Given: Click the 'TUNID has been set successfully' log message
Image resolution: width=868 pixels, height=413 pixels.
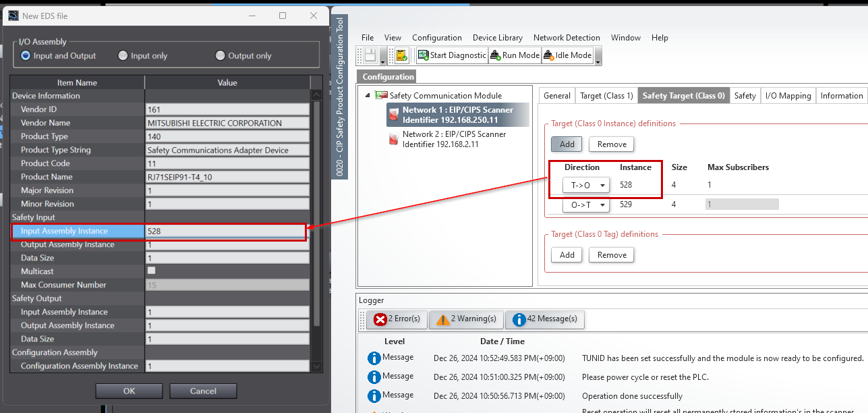Looking at the screenshot, I should tap(724, 358).
